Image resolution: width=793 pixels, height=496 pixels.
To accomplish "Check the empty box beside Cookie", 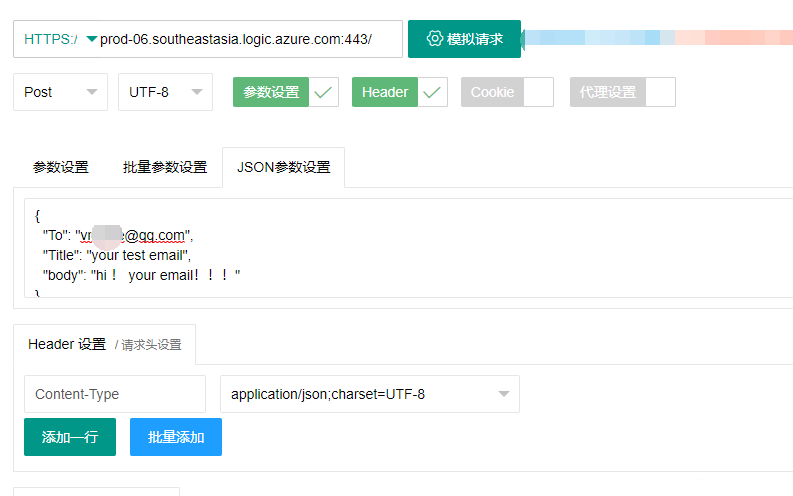I will [539, 92].
